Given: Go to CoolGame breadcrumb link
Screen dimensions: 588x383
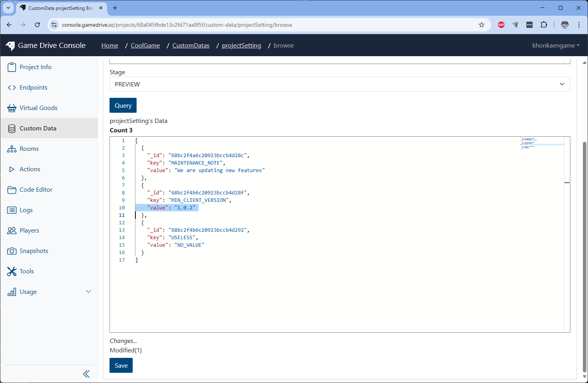Looking at the screenshot, I should (x=145, y=46).
